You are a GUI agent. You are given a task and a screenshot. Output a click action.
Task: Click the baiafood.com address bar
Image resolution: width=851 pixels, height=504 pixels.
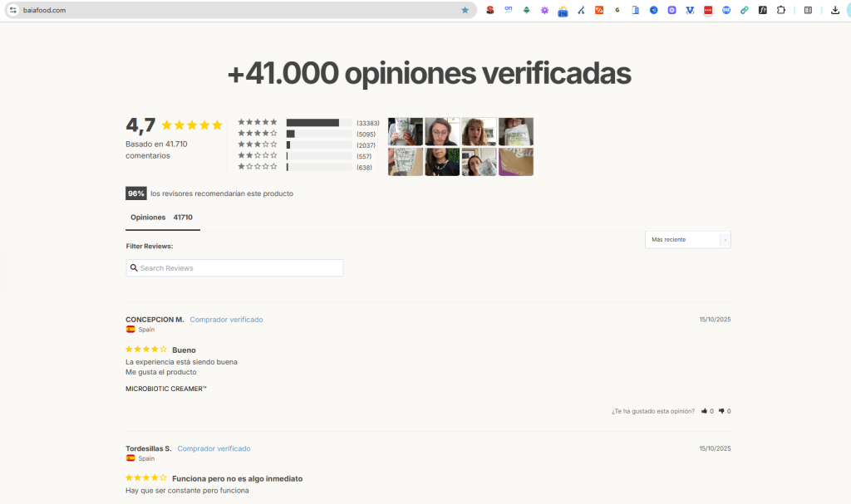tap(241, 10)
